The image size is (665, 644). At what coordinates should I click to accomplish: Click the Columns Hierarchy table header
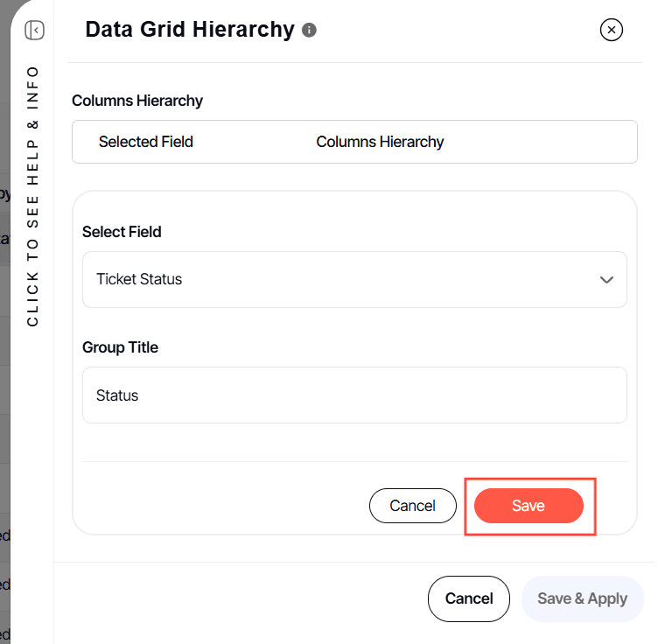click(380, 142)
